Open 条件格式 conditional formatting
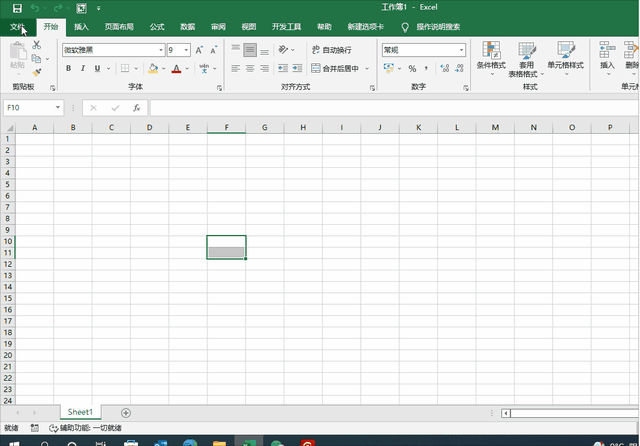This screenshot has width=640, height=446. (x=491, y=58)
